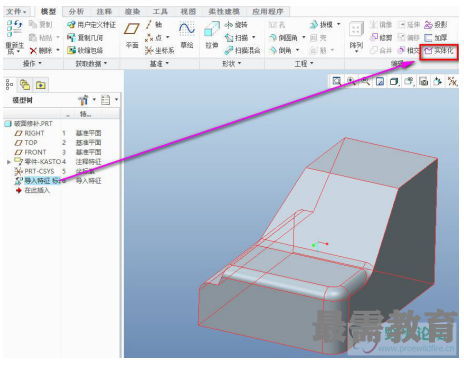The width and height of the screenshot is (464, 366).
Task: Click the 实体化 solidify tool
Action: [439, 51]
